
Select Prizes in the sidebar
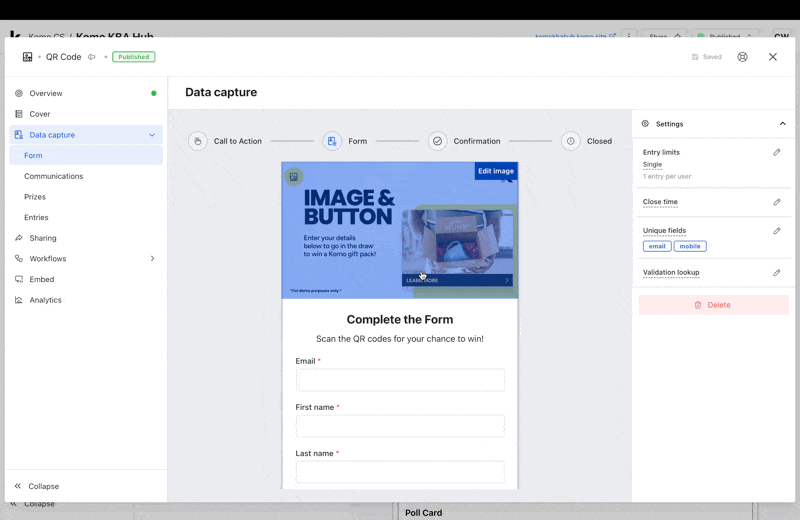click(x=35, y=197)
